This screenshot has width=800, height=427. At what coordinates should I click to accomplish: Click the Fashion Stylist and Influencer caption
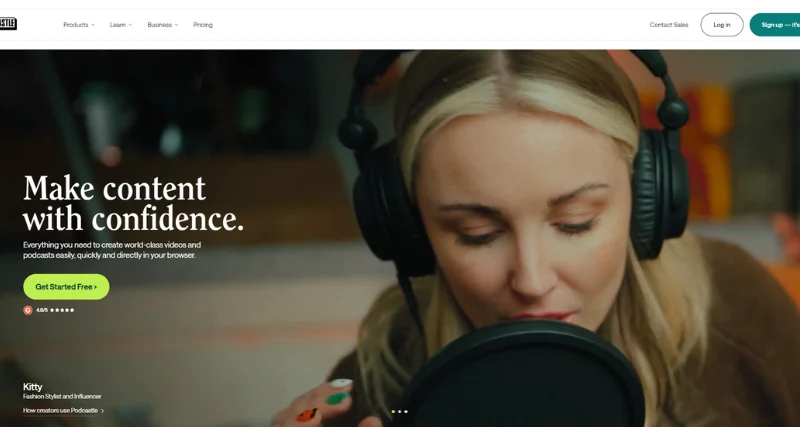62,397
